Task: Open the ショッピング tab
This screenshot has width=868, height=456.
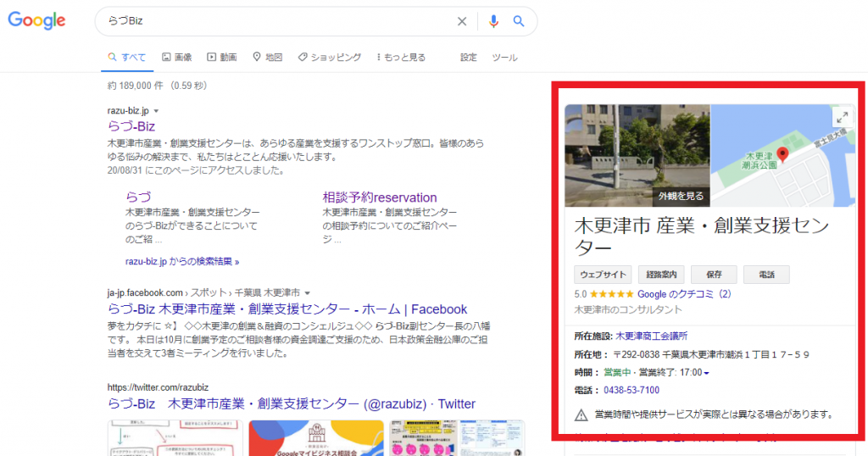Action: 330,57
